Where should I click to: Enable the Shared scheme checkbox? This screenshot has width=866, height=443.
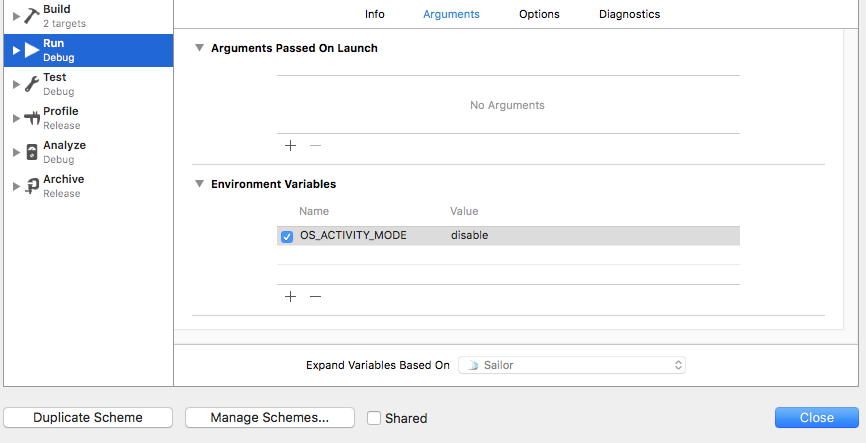coord(374,418)
